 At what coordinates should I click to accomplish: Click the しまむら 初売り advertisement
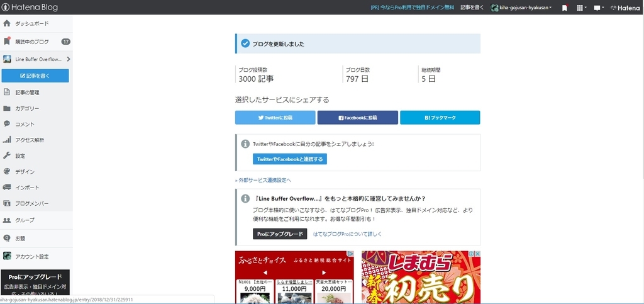point(421,278)
